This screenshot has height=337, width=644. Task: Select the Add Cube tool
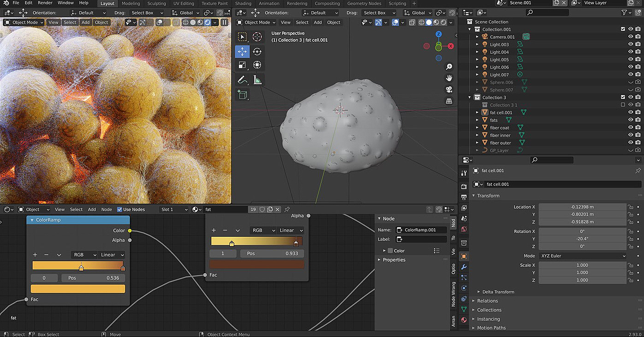click(x=242, y=94)
